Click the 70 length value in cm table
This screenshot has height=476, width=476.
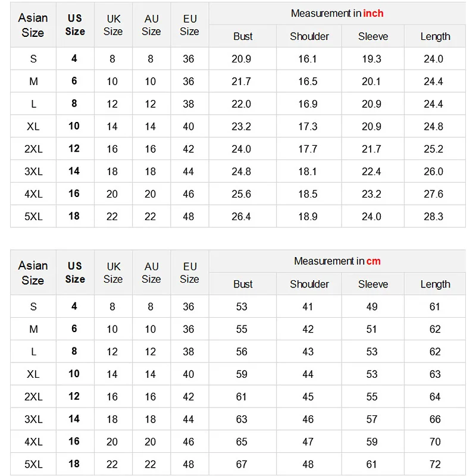435,441
